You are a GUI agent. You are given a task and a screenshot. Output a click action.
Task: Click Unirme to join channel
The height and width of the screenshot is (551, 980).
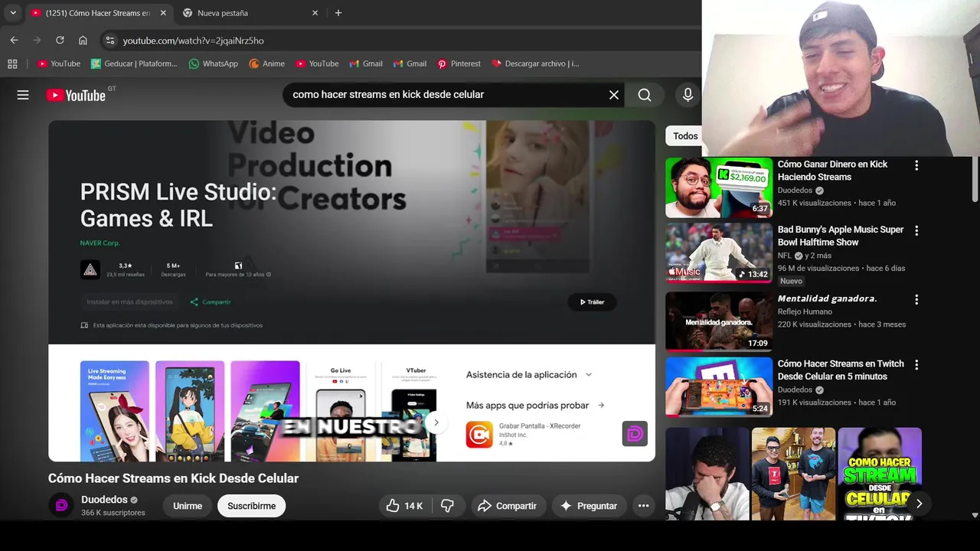(188, 506)
